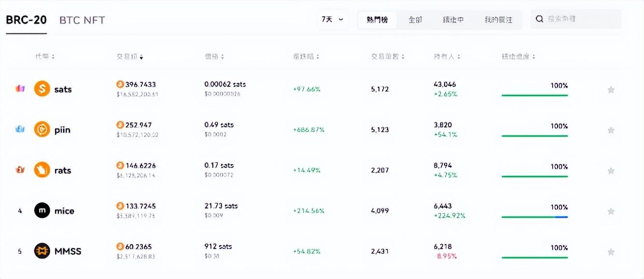
Task: Click the +686.87% change value
Action: pos(309,130)
